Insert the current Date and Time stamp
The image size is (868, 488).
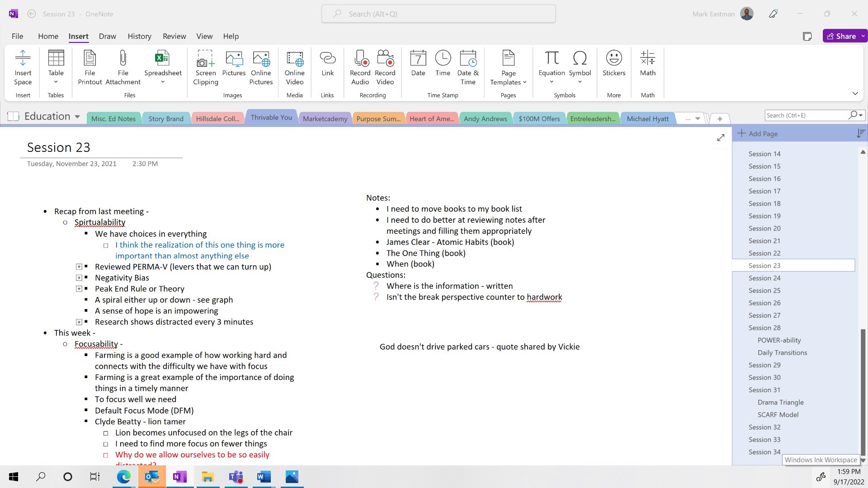pyautogui.click(x=468, y=67)
